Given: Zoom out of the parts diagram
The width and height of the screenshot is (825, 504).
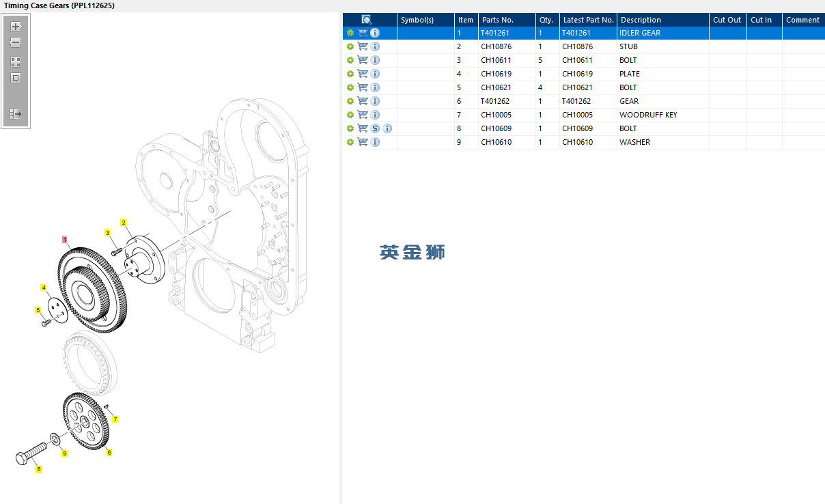Looking at the screenshot, I should click(x=16, y=42).
